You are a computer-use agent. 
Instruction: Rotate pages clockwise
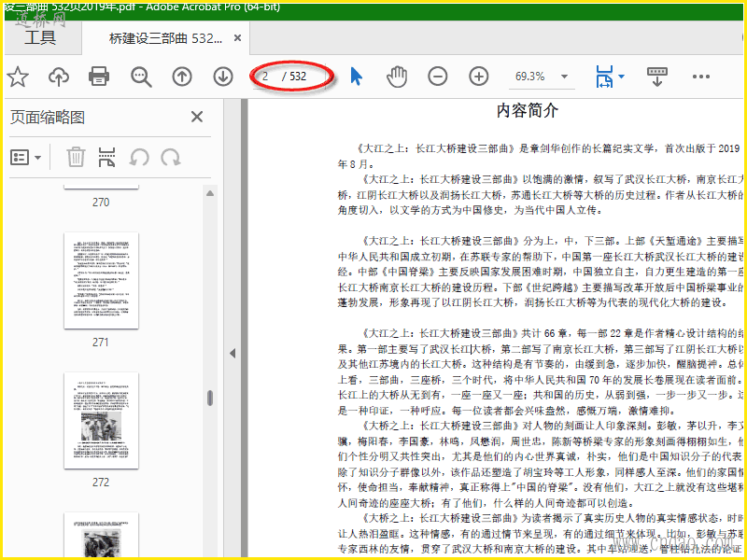(171, 157)
